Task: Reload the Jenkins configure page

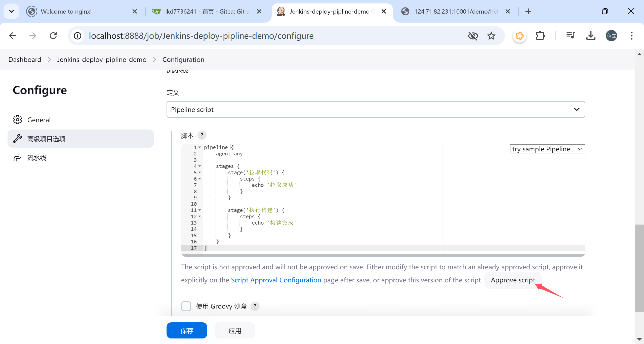Action: (53, 36)
